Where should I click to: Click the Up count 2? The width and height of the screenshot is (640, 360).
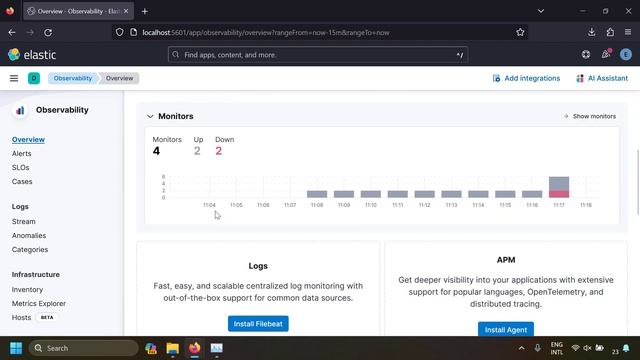coord(197,151)
